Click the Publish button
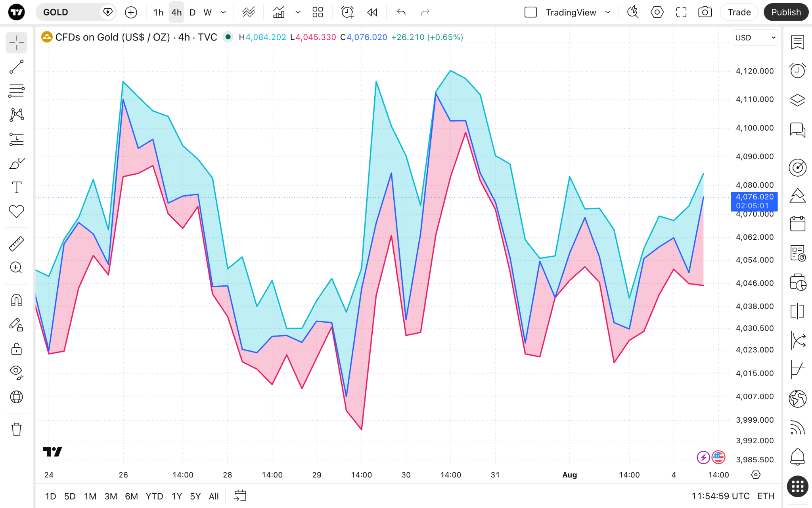Viewport: 812px width, 508px height. [x=786, y=12]
